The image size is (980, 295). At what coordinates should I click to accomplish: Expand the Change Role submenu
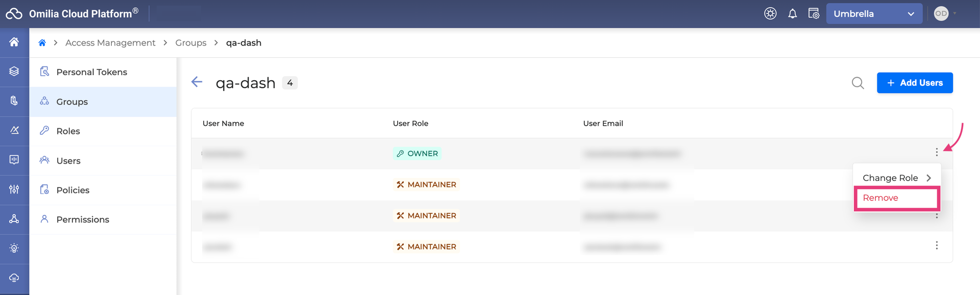coord(896,178)
